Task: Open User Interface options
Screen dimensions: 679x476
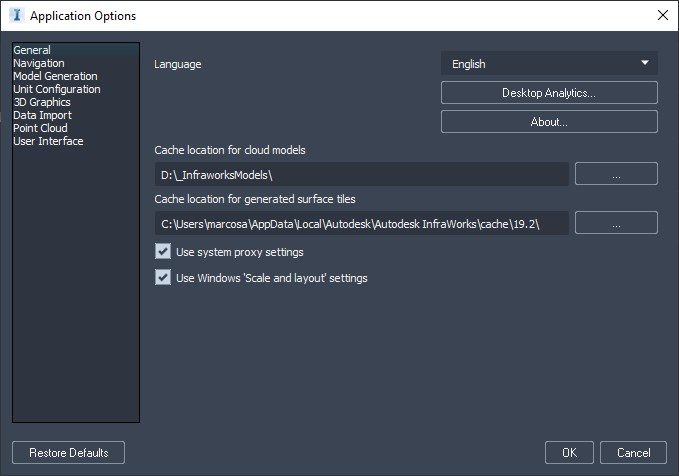Action: click(48, 141)
